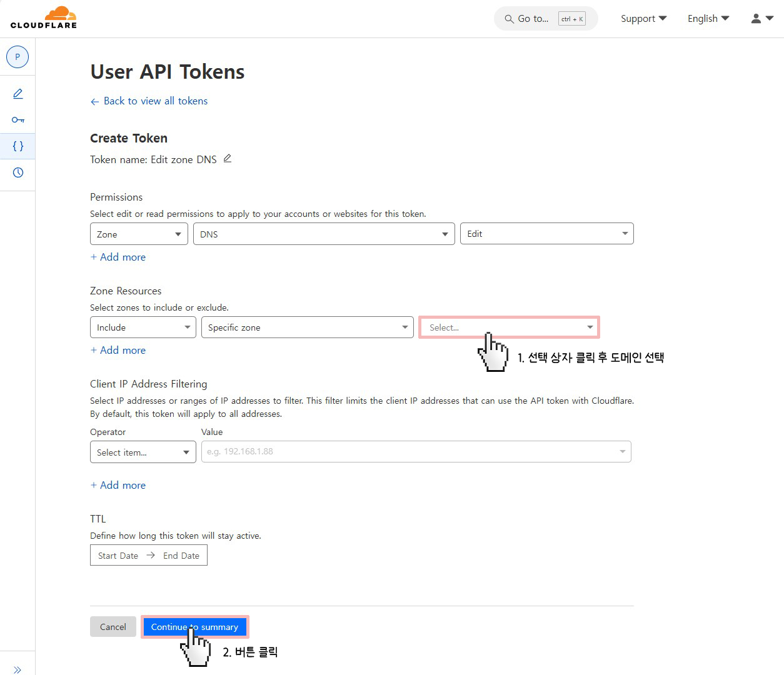Click the IP address value field
The height and width of the screenshot is (675, 784).
pos(416,451)
